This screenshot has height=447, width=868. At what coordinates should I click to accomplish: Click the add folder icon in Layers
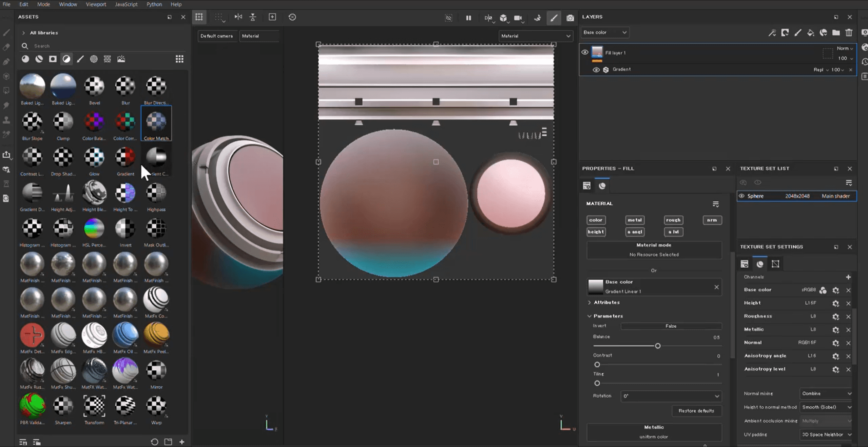click(836, 33)
